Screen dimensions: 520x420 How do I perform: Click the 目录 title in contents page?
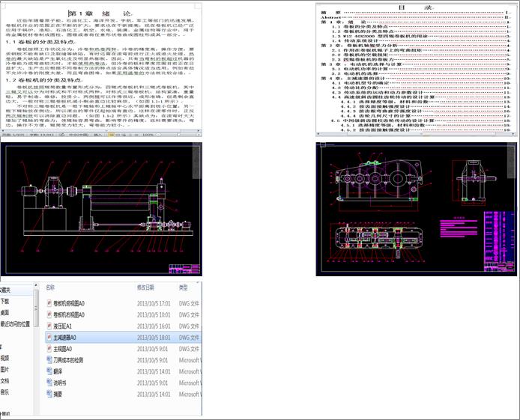click(416, 7)
